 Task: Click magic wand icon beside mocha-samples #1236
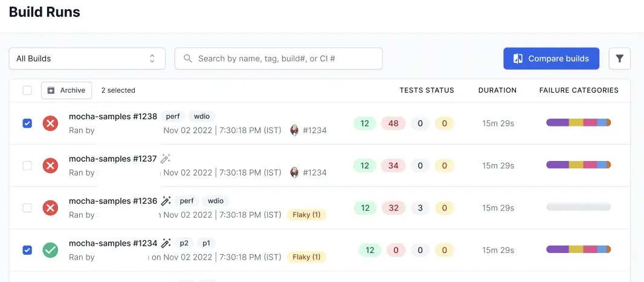[166, 201]
